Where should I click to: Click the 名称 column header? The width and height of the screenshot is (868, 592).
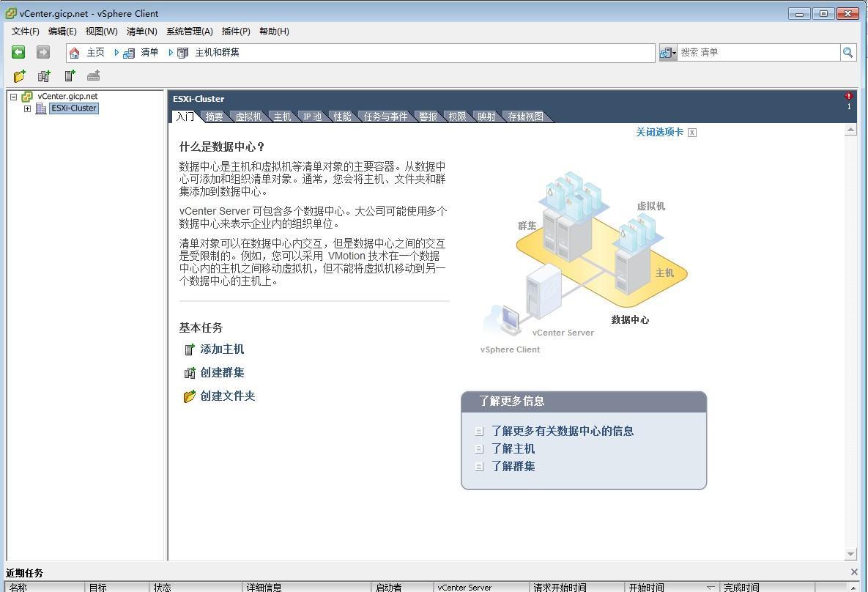45,587
